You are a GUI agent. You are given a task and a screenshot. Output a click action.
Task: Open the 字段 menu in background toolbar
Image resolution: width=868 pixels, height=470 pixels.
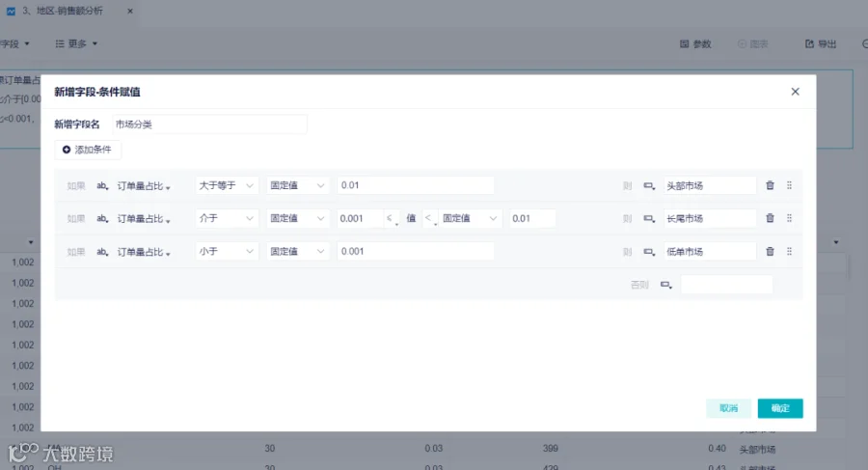14,43
